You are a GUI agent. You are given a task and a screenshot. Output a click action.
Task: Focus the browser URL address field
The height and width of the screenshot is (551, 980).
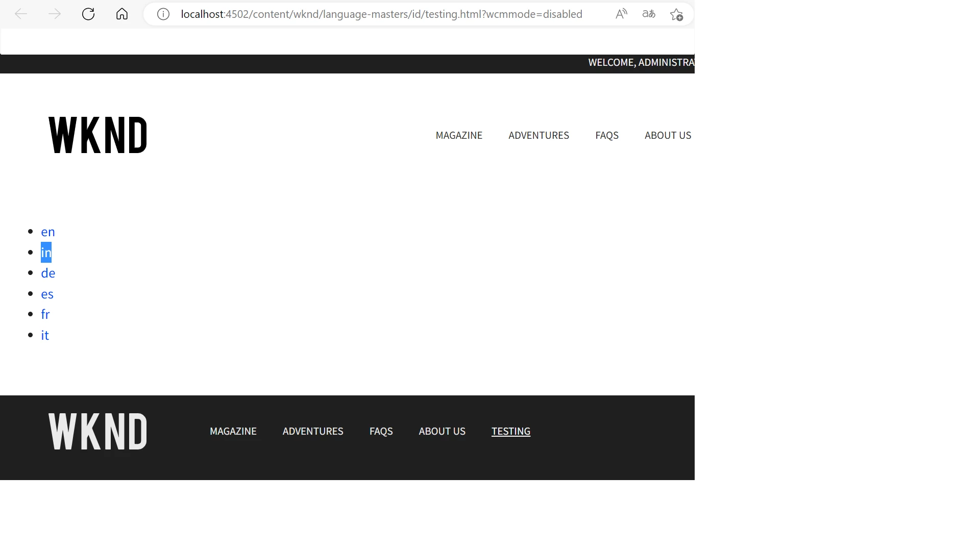coord(381,14)
